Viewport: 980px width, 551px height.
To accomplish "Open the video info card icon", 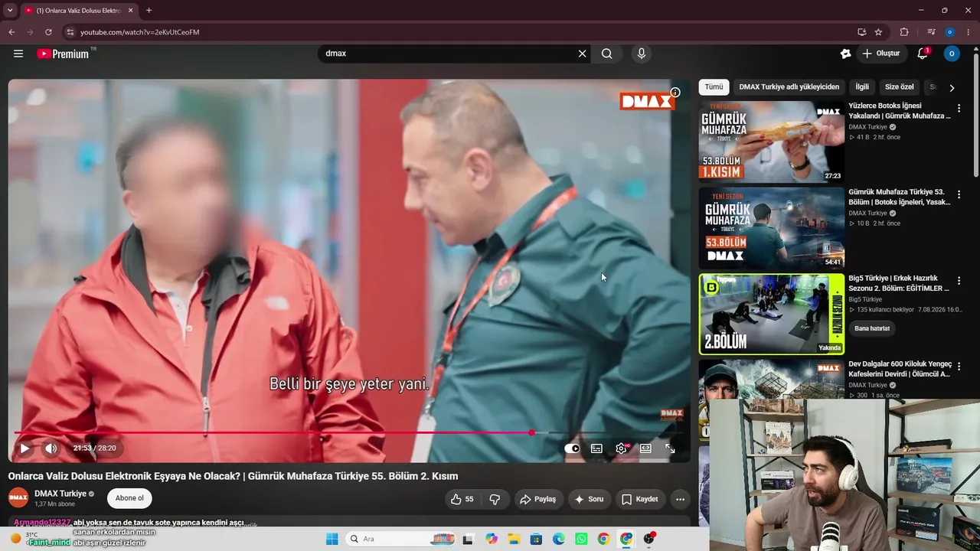I will (x=675, y=93).
